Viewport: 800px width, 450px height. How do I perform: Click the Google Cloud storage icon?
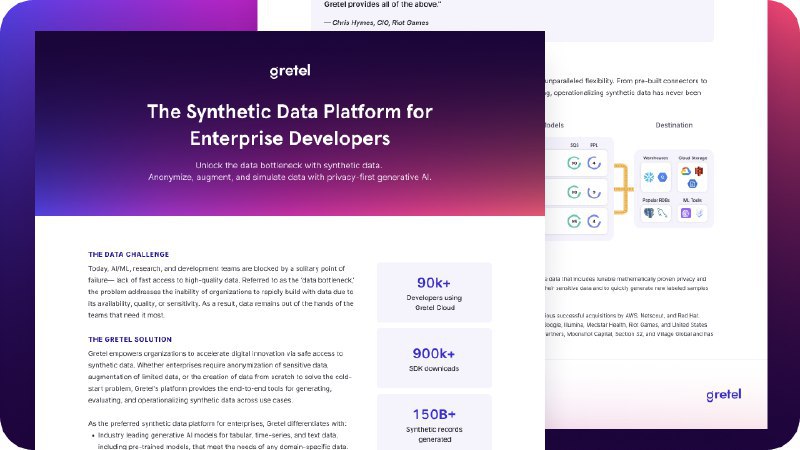click(687, 172)
